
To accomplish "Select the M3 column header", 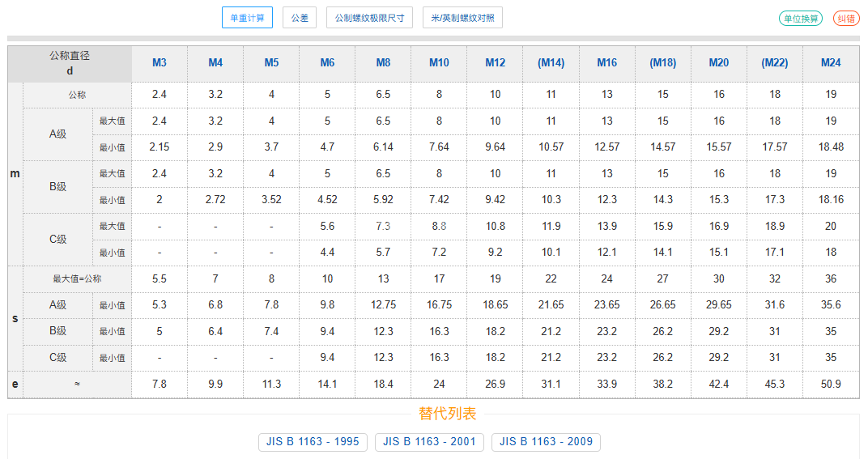I will 160,63.
